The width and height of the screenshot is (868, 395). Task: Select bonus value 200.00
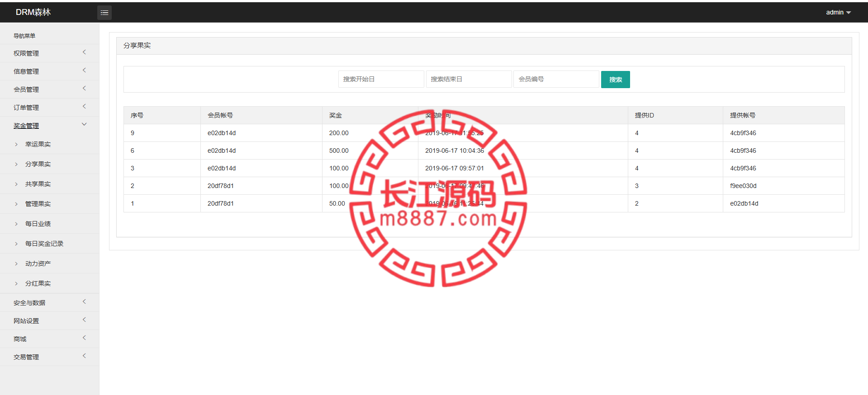339,133
